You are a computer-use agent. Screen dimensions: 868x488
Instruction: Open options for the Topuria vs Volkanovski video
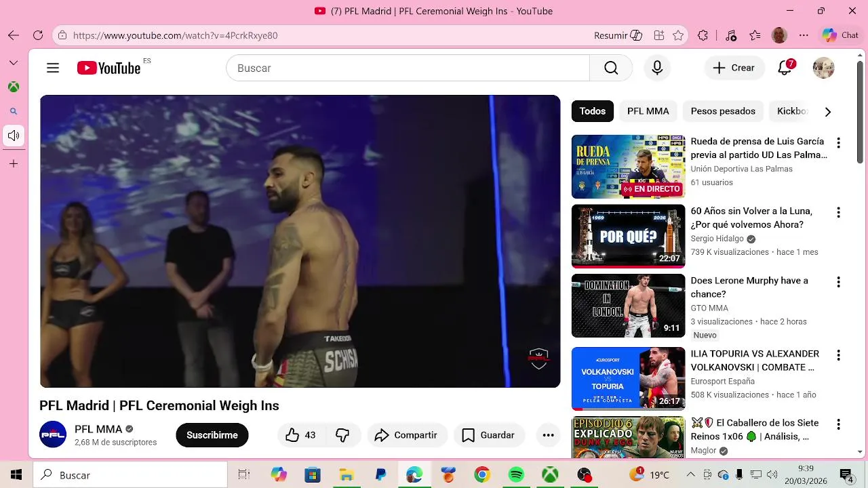838,355
